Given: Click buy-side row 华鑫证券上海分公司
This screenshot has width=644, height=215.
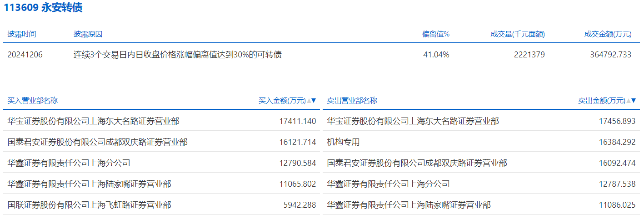Looking at the screenshot, I should (x=162, y=163).
